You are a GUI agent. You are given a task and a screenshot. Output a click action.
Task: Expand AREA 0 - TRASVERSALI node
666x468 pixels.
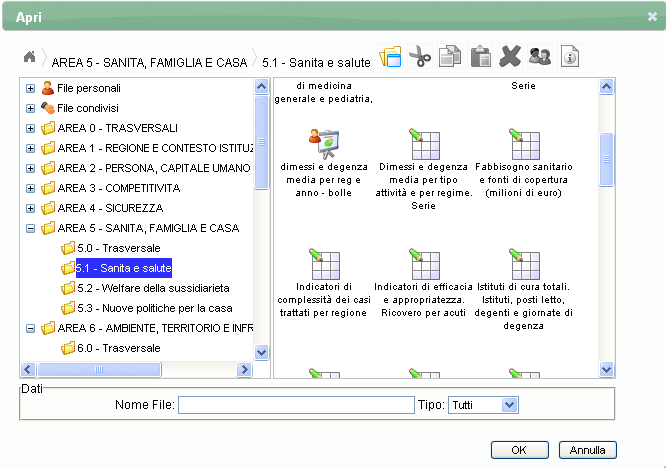[30, 128]
